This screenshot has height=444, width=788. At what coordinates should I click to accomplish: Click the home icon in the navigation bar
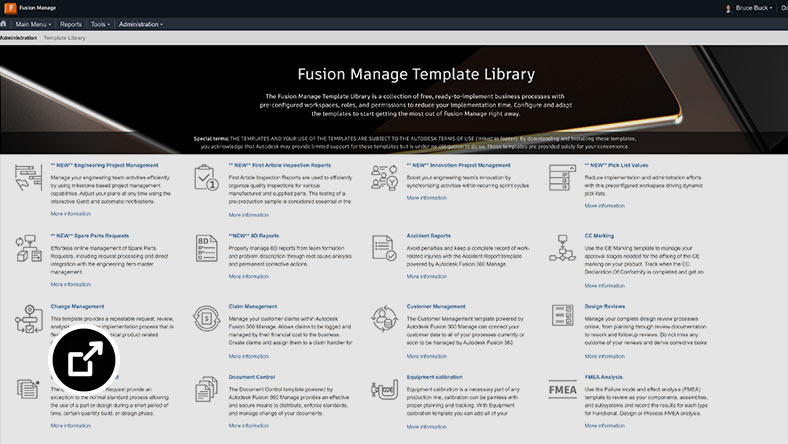(x=6, y=23)
